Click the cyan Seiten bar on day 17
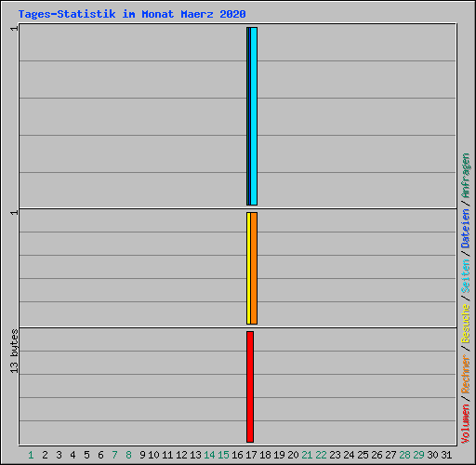This screenshot has height=465, width=476. [254, 116]
